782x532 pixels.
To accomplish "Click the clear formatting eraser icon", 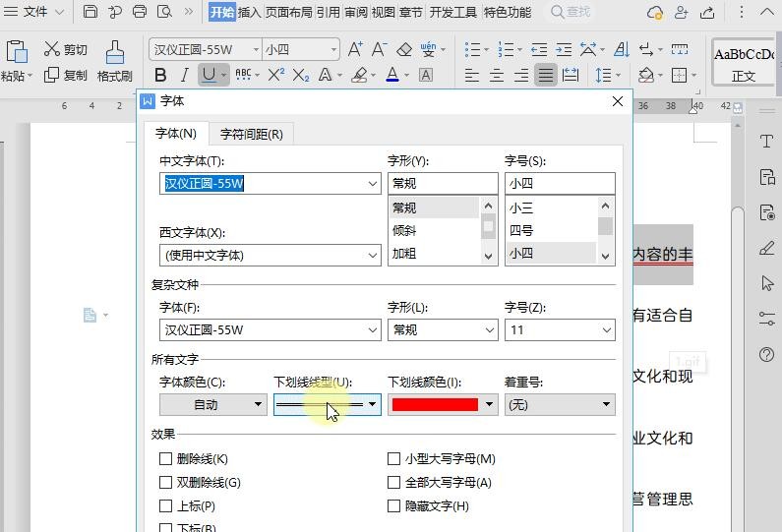I will point(404,49).
